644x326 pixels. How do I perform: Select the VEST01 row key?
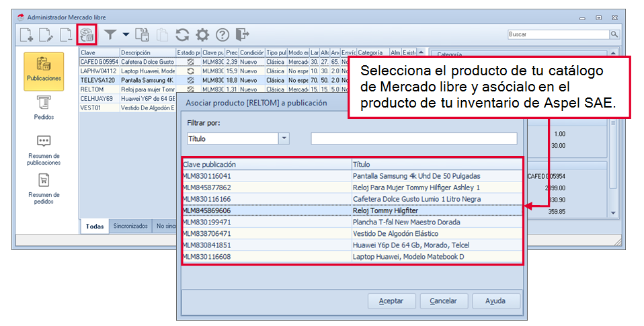pos(99,108)
